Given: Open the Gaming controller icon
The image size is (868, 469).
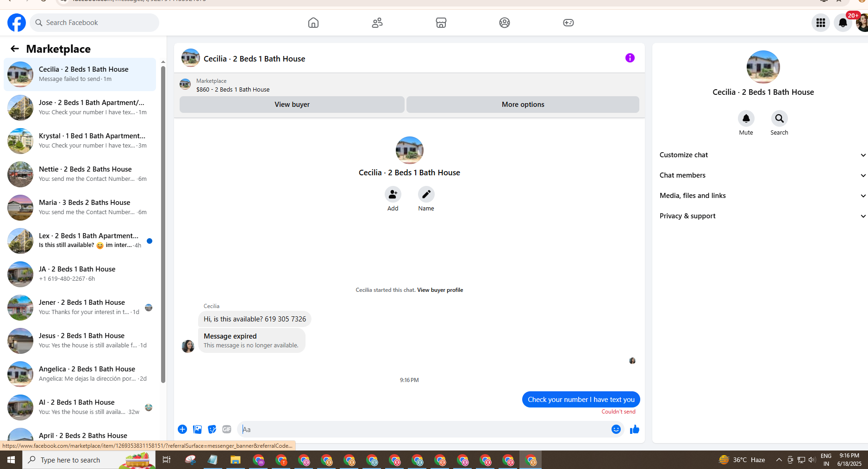Looking at the screenshot, I should [568, 23].
